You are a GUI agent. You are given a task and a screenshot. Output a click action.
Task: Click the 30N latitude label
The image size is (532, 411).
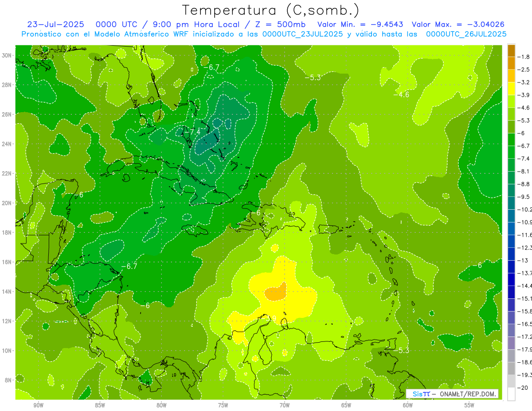(x=8, y=55)
